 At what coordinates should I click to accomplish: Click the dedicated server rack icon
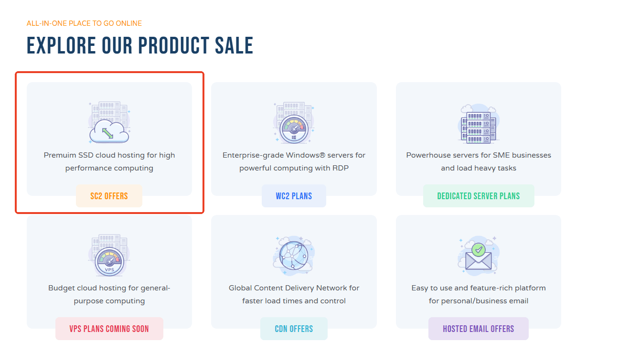[x=478, y=123]
